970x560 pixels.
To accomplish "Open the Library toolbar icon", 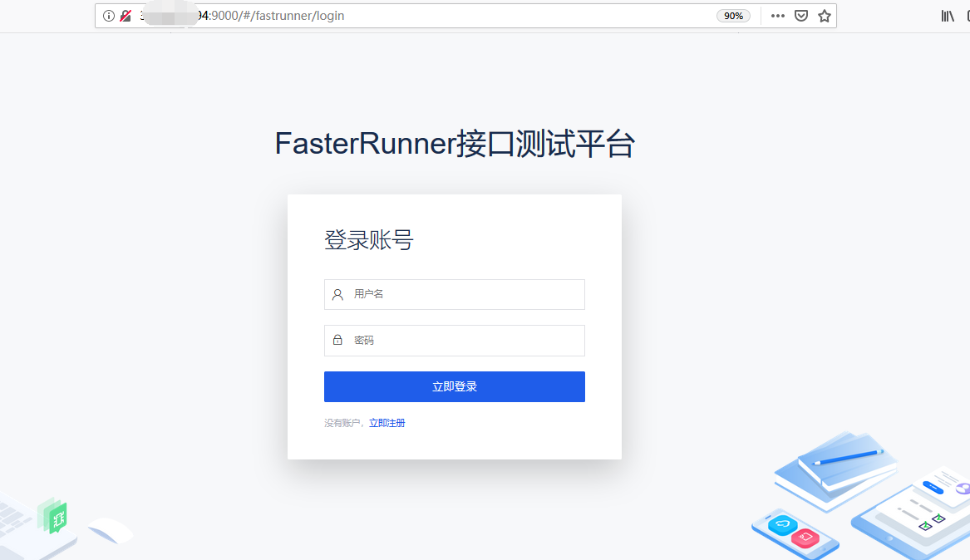I will click(948, 16).
